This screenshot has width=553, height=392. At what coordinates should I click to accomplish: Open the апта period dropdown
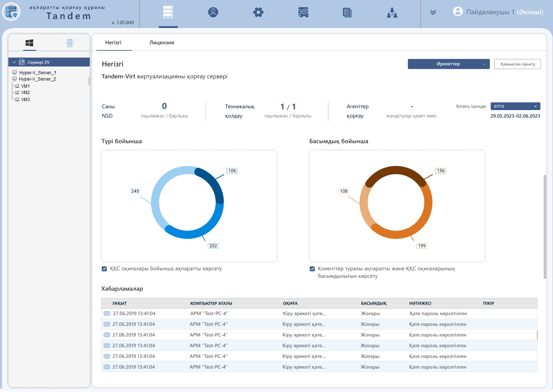point(515,106)
